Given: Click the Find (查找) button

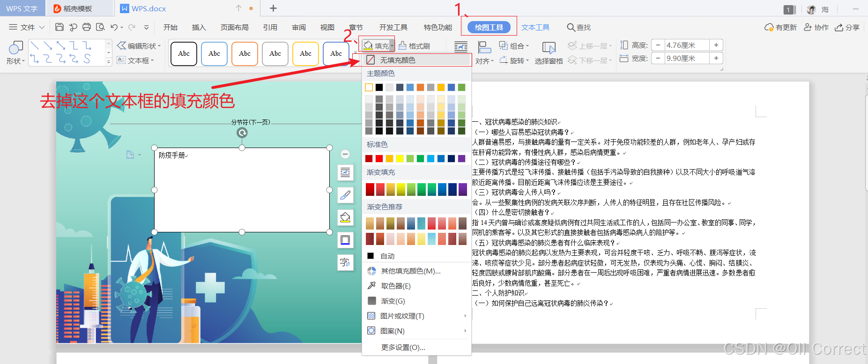Looking at the screenshot, I should click(579, 27).
